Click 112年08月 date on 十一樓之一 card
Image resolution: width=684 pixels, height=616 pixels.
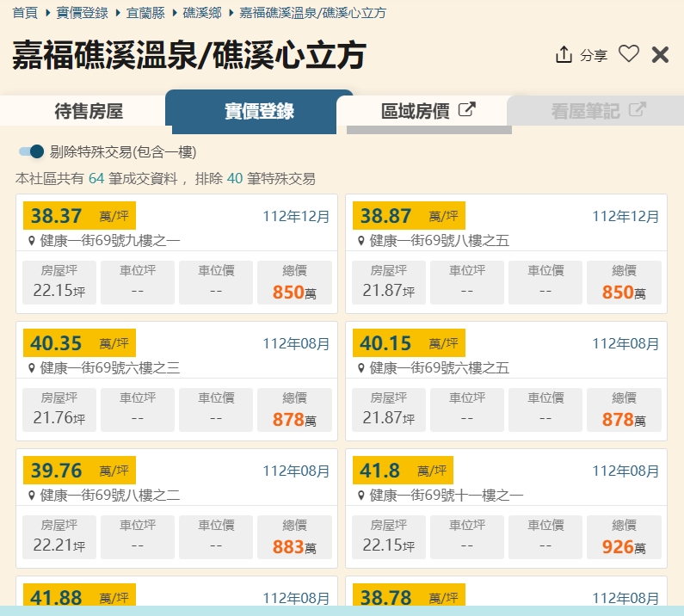[x=625, y=471]
